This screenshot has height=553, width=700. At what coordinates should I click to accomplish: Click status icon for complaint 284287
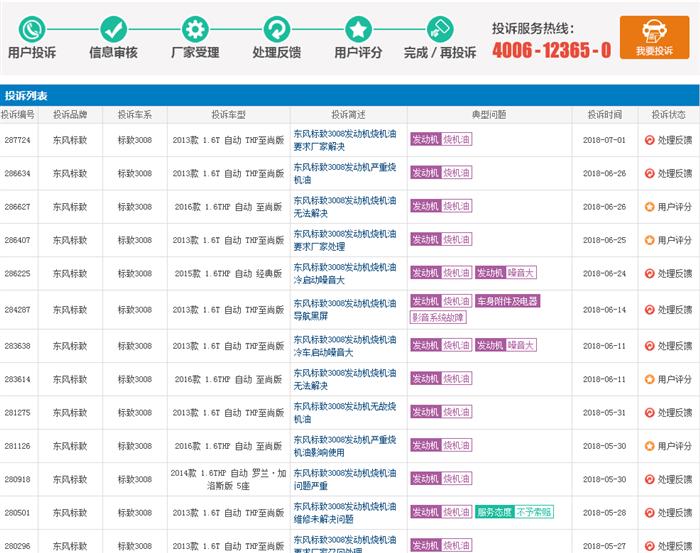coord(650,310)
